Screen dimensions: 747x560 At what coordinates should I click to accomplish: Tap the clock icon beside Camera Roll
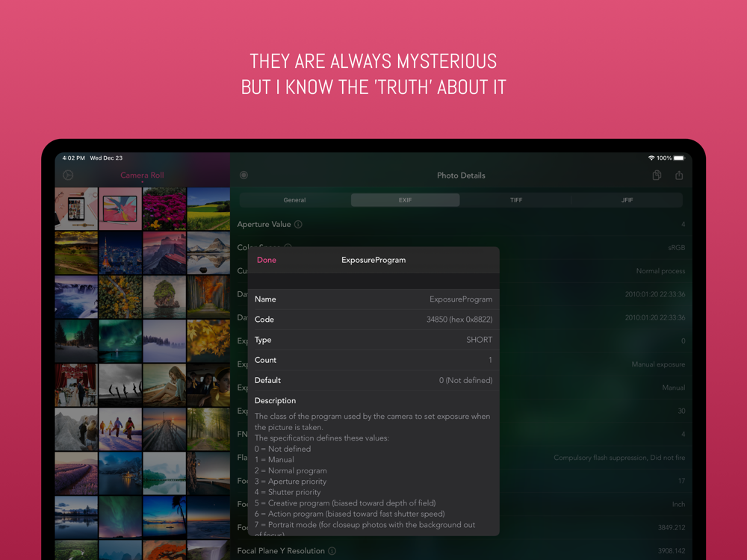68,175
